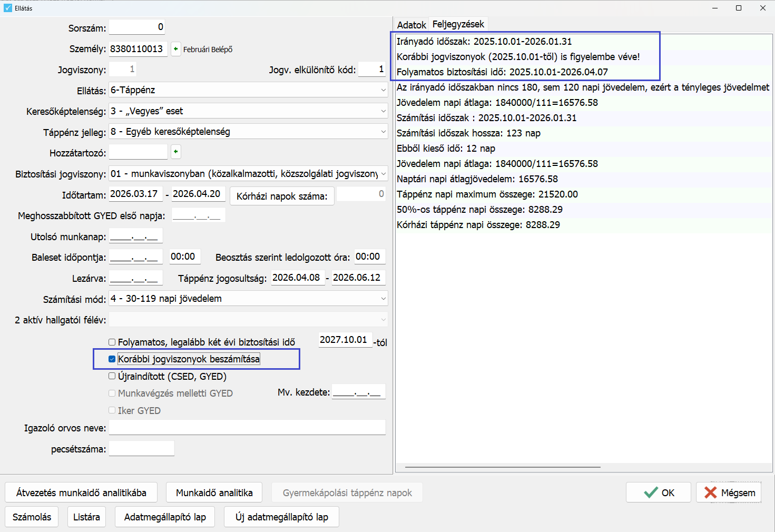Click the Kórházi napok száma button
This screenshot has height=532, width=775.
pyautogui.click(x=281, y=196)
